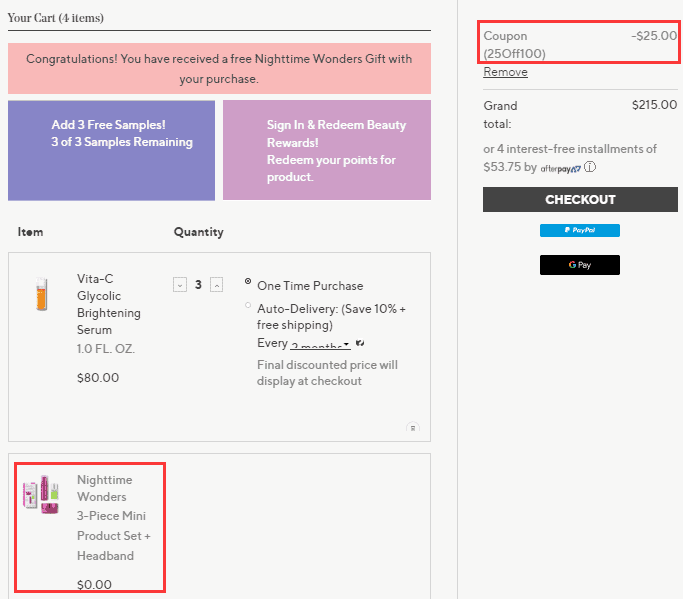Open the auto-delivery frequency dropdown
Viewport: 683px width, 599px height.
[320, 345]
